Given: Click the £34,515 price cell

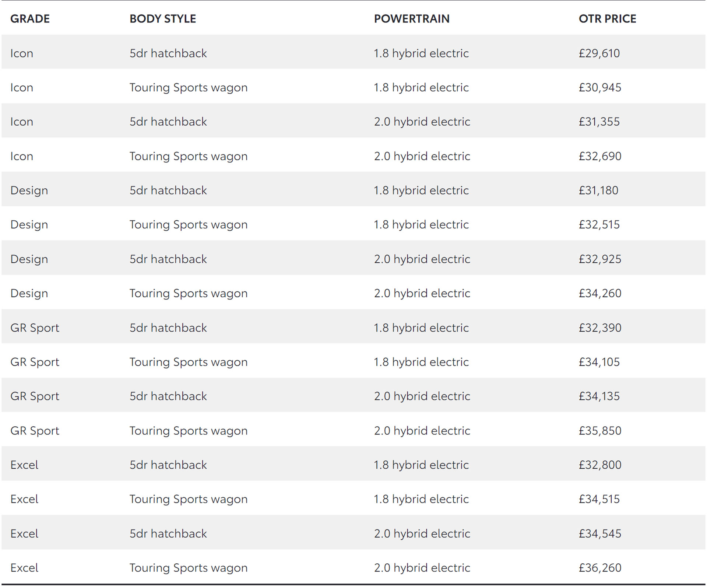Looking at the screenshot, I should 599,499.
